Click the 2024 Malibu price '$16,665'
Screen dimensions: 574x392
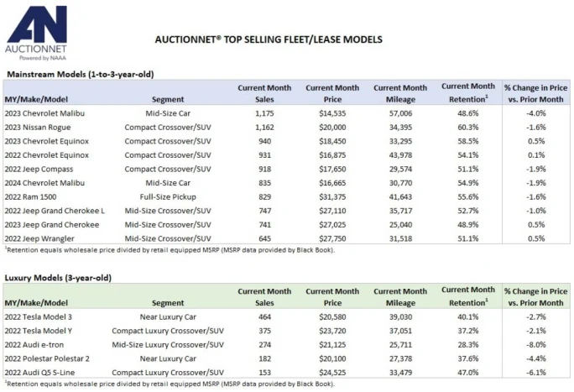click(x=332, y=183)
